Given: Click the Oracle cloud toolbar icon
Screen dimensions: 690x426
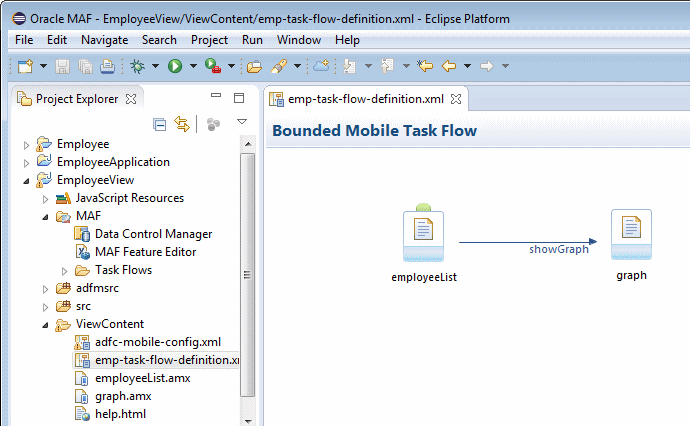Looking at the screenshot, I should click(x=321, y=66).
